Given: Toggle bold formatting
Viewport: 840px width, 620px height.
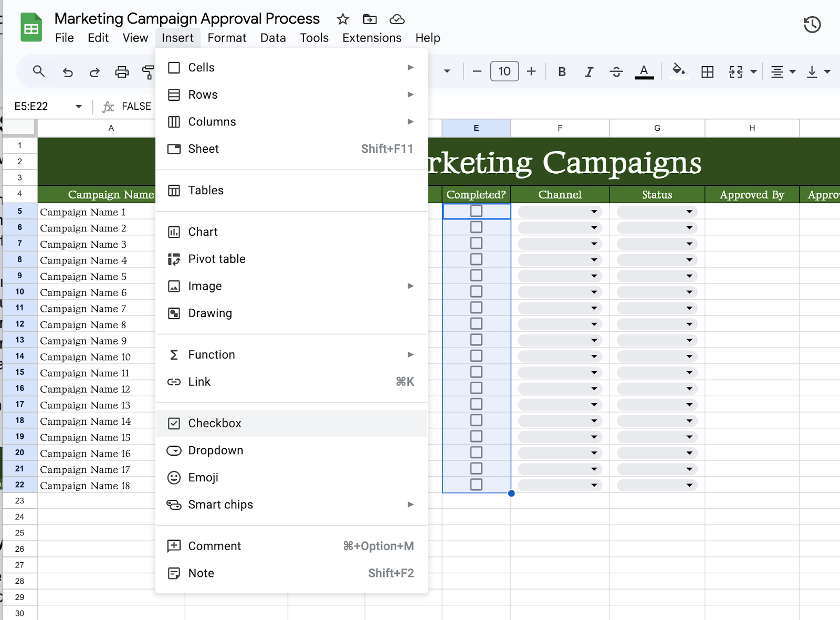Looking at the screenshot, I should 562,72.
